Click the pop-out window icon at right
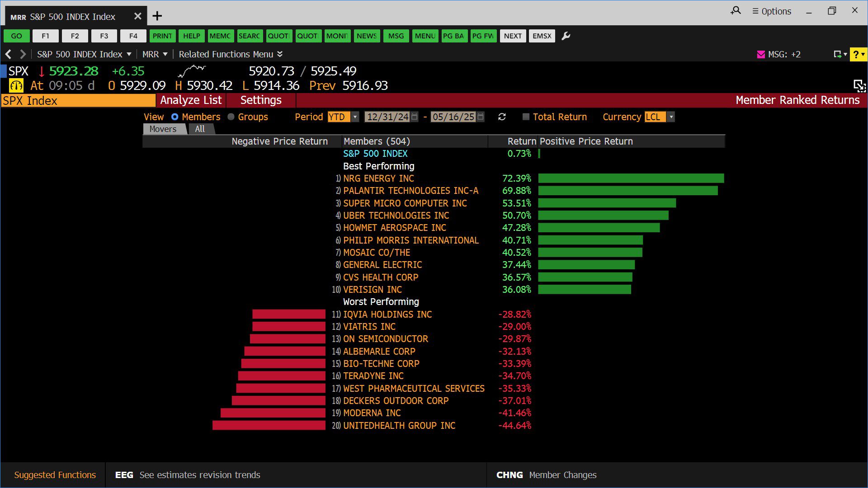 tap(859, 85)
